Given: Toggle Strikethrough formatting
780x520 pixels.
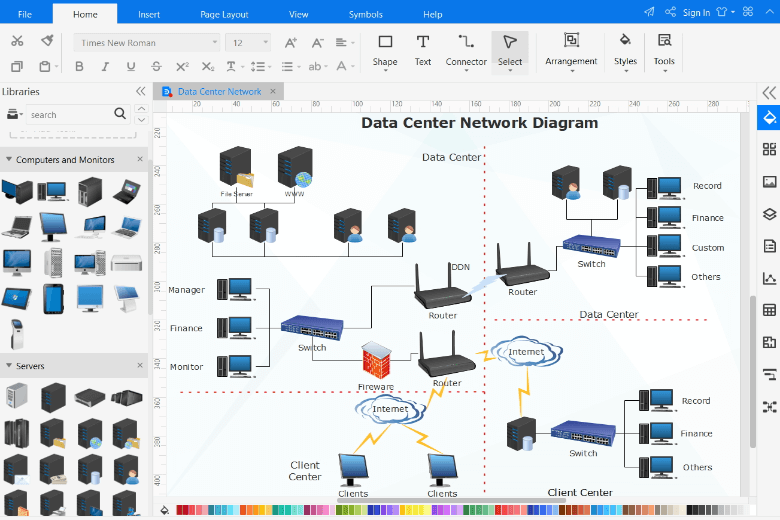Looking at the screenshot, I should pyautogui.click(x=157, y=66).
